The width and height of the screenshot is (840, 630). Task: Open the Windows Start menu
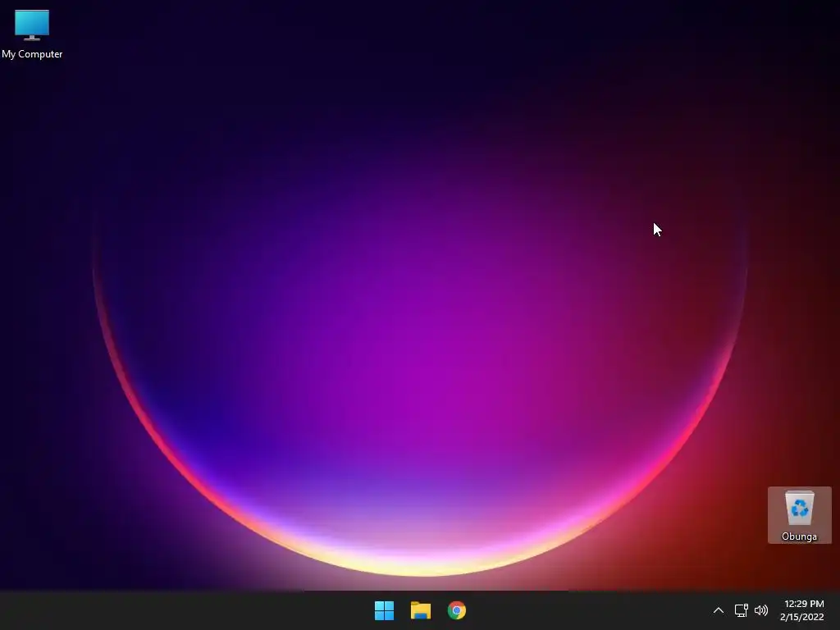pos(384,610)
